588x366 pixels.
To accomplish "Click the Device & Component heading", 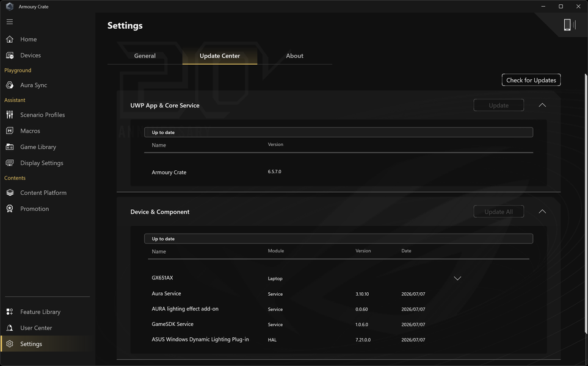I will point(160,212).
